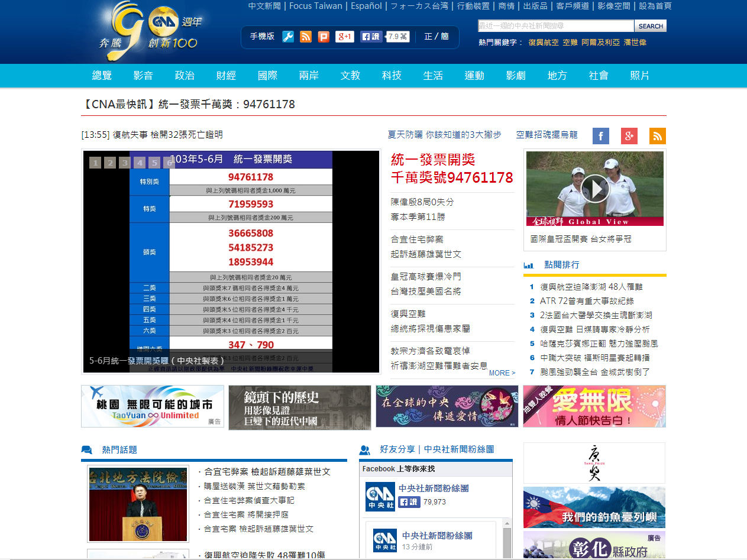This screenshot has width=747, height=560.
Task: Open the blue Facebook share icon above the video
Action: 601,136
